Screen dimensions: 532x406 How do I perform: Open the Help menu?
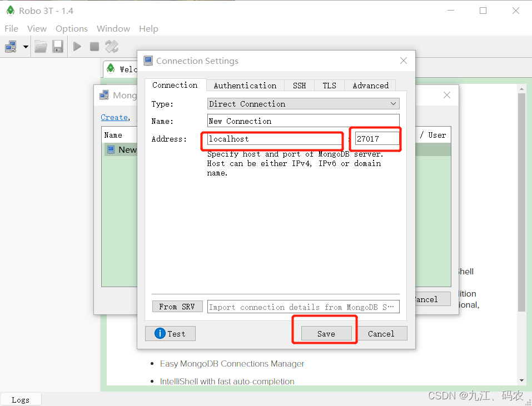click(x=148, y=29)
